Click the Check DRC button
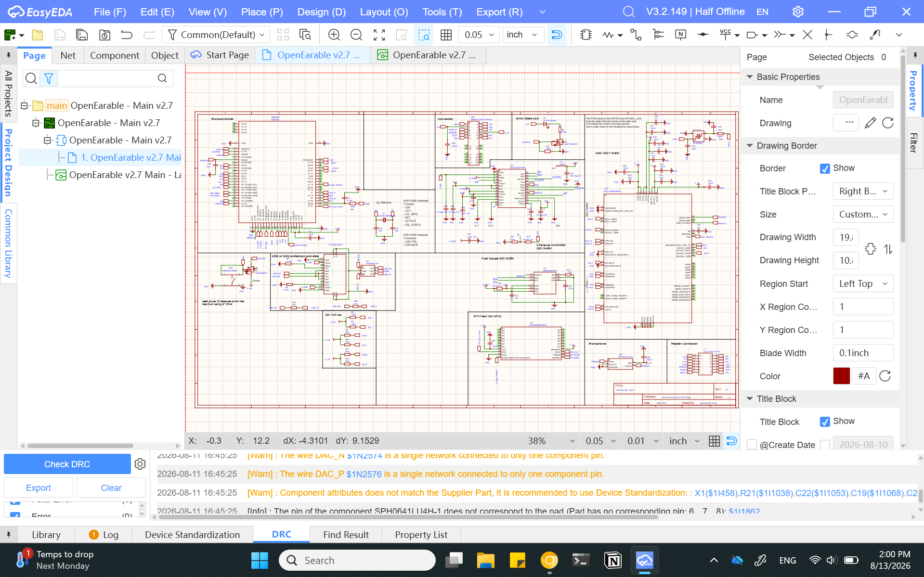The width and height of the screenshot is (924, 577). [x=67, y=464]
